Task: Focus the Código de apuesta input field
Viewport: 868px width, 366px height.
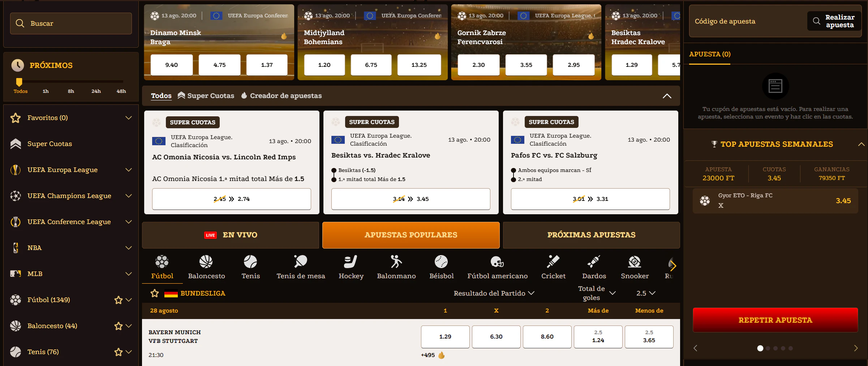Action: click(x=748, y=21)
